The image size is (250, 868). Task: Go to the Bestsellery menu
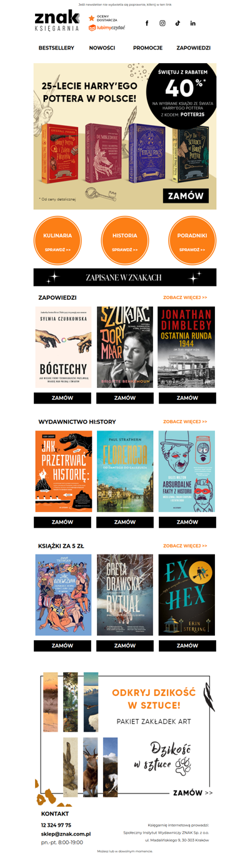56,48
